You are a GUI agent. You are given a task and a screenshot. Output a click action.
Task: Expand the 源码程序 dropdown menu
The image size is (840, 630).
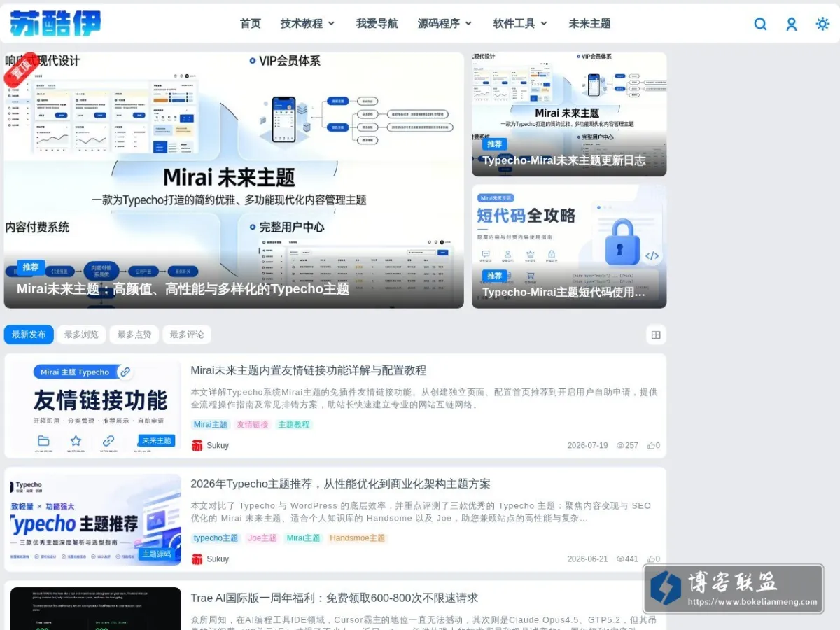pos(445,24)
